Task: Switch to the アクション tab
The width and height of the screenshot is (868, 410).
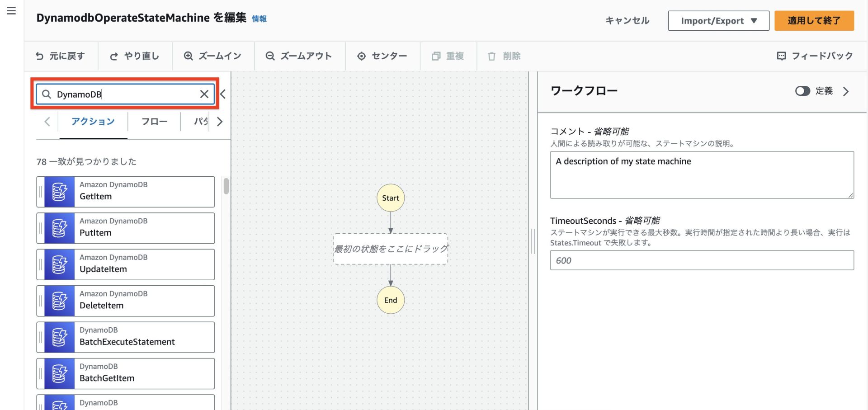Action: coord(93,121)
